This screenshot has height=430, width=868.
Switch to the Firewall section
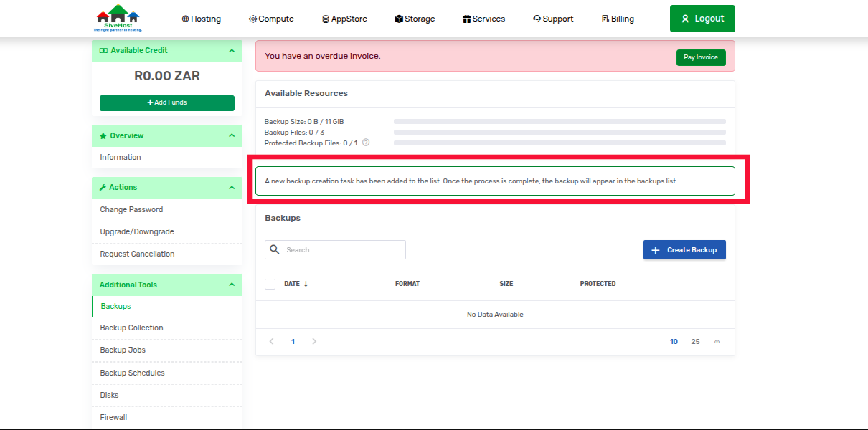pyautogui.click(x=113, y=417)
